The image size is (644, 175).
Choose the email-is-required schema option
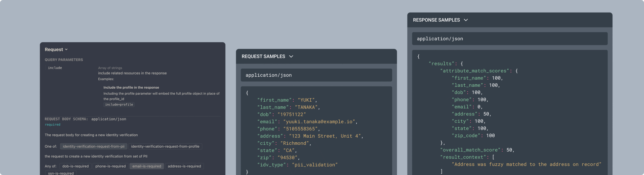click(x=147, y=166)
